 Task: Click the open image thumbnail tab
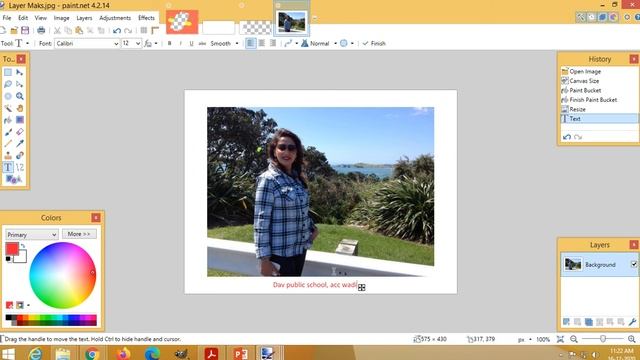click(291, 22)
